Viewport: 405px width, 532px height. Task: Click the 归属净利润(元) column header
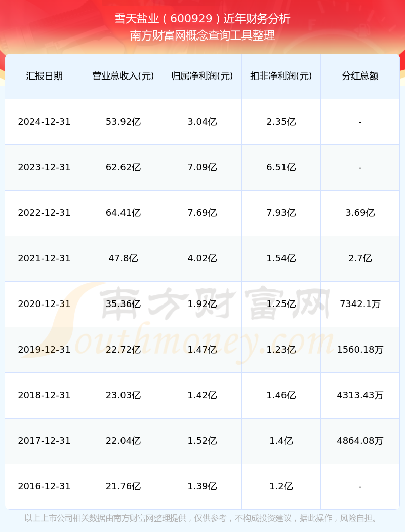coord(202,76)
